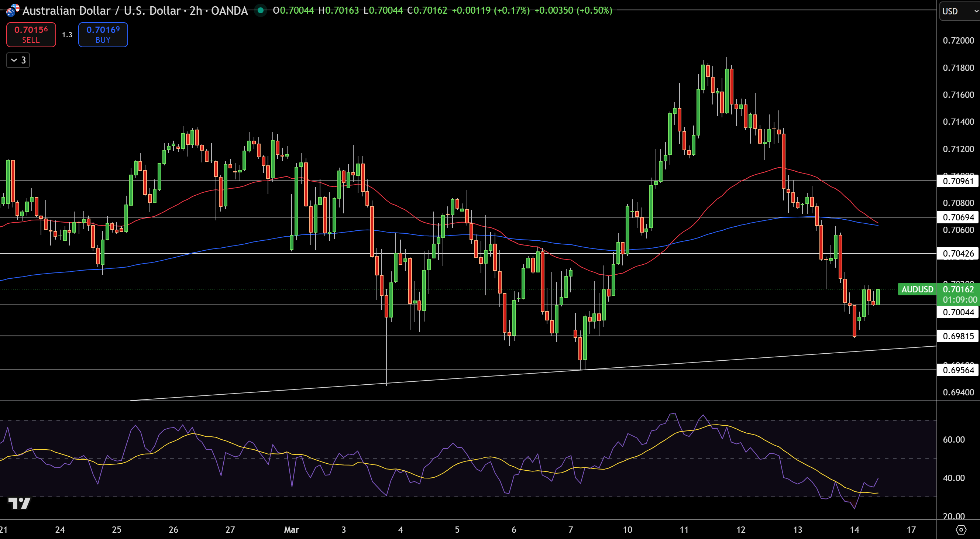Click the 0.70694 horizontal line price label
The image size is (980, 539).
(x=958, y=217)
